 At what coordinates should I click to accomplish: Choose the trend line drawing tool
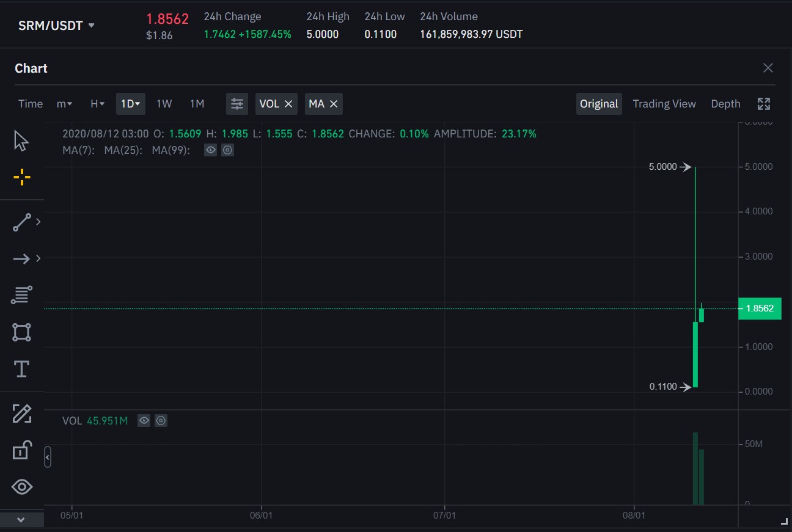pyautogui.click(x=21, y=222)
